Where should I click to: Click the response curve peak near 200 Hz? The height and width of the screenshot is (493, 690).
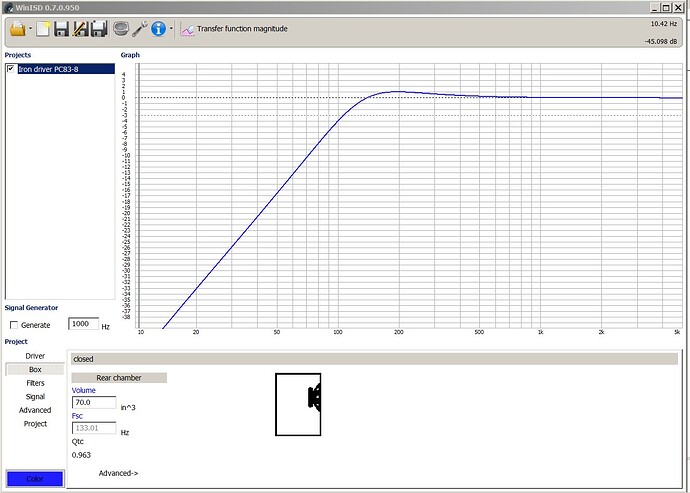point(398,92)
